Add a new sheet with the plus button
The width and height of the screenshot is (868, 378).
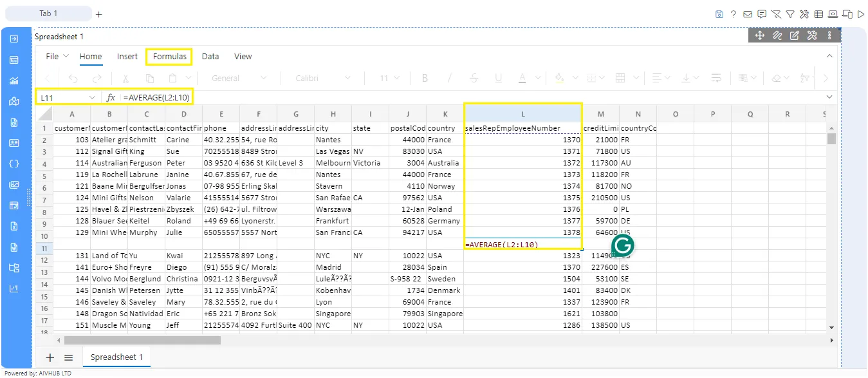[50, 357]
